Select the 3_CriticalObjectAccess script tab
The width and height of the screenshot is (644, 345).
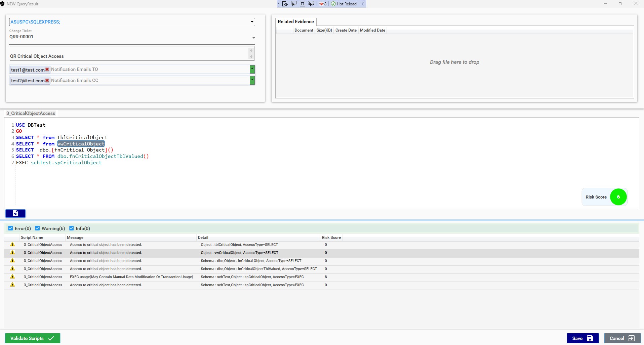pyautogui.click(x=31, y=114)
